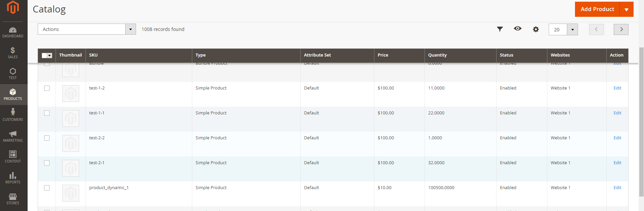Image resolution: width=644 pixels, height=211 pixels.
Task: Select the test-2-1 row checkbox
Action: click(47, 163)
